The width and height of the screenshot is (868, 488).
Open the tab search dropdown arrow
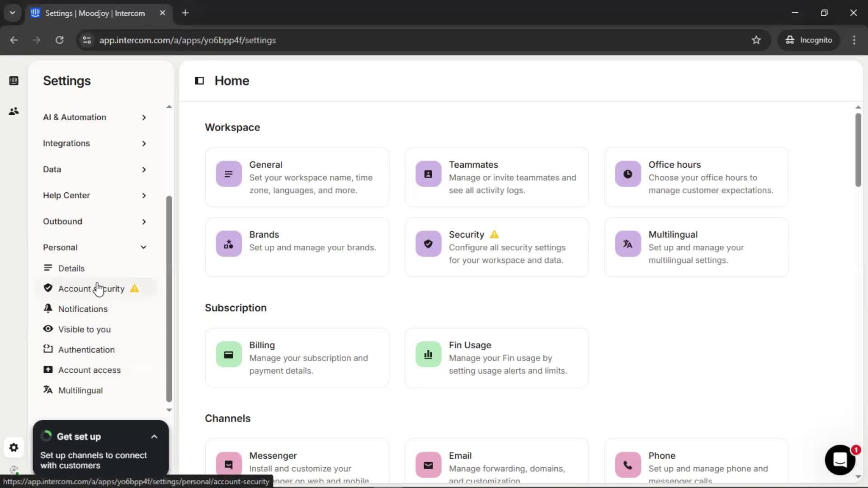pyautogui.click(x=12, y=13)
